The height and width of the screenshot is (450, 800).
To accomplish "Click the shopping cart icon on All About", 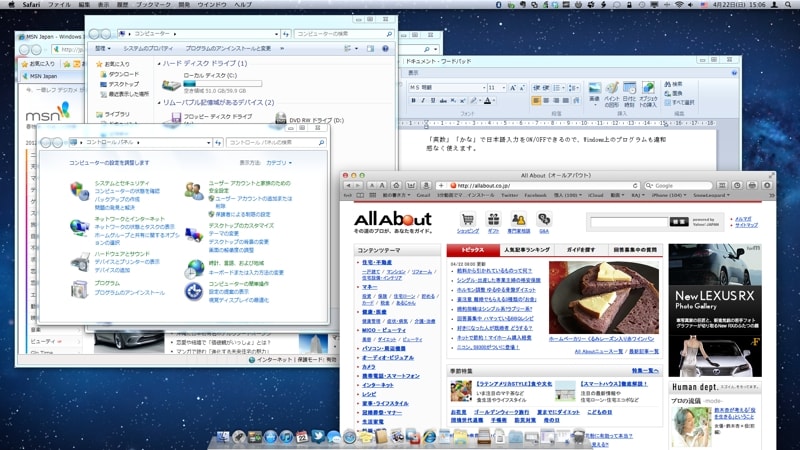I will tap(468, 219).
